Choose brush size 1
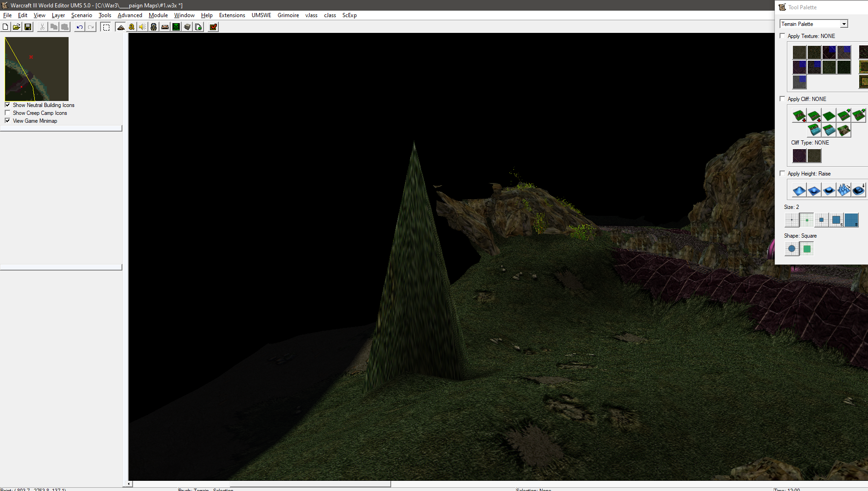This screenshot has width=868, height=491. point(792,220)
